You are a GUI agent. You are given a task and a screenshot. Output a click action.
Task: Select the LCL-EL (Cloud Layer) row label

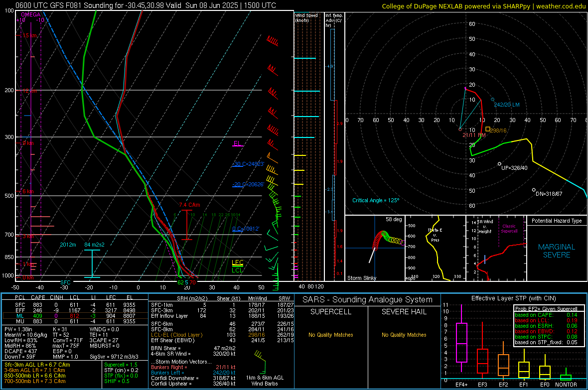(x=176, y=335)
